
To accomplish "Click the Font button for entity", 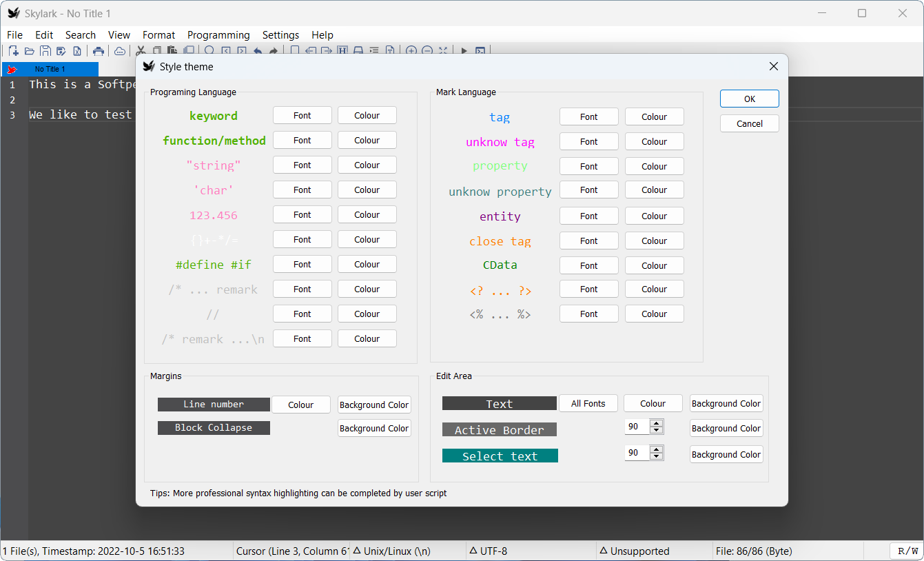I will [589, 216].
